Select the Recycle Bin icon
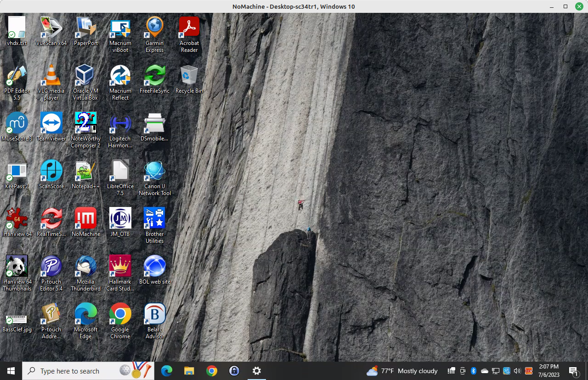 click(189, 79)
